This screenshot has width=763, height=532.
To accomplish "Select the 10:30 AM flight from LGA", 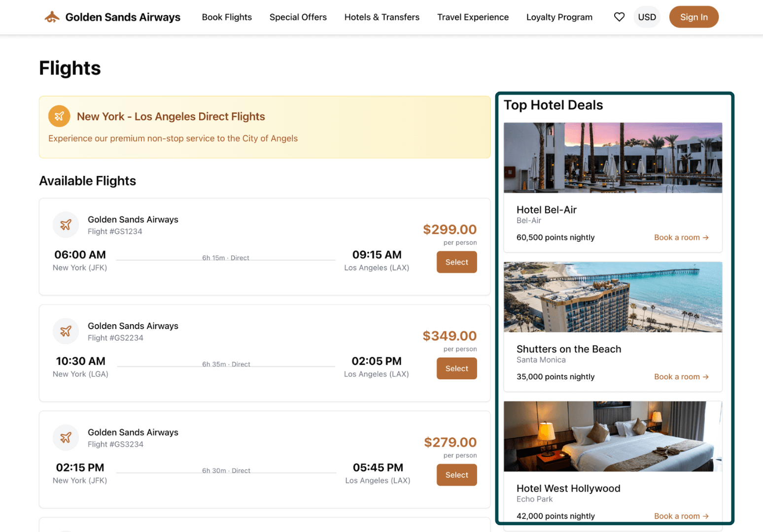I will pos(456,368).
